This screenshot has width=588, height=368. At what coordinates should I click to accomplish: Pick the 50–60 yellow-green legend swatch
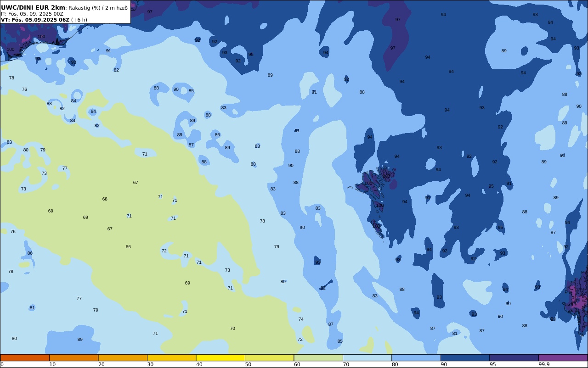(x=269, y=357)
